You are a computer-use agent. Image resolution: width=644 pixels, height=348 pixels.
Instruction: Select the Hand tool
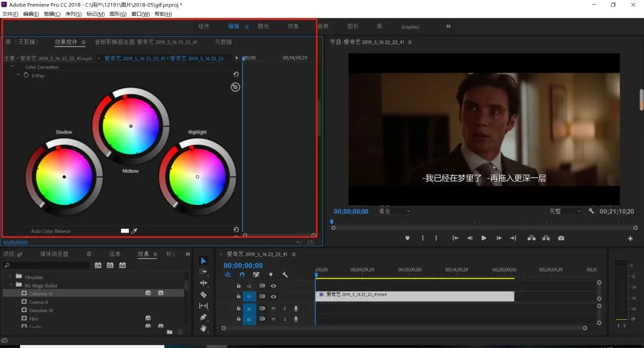coord(203,328)
